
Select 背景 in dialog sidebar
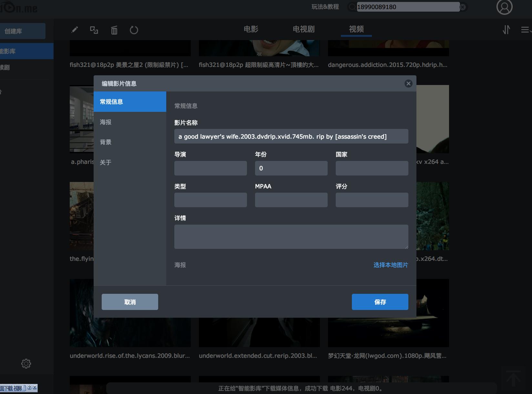click(x=106, y=142)
